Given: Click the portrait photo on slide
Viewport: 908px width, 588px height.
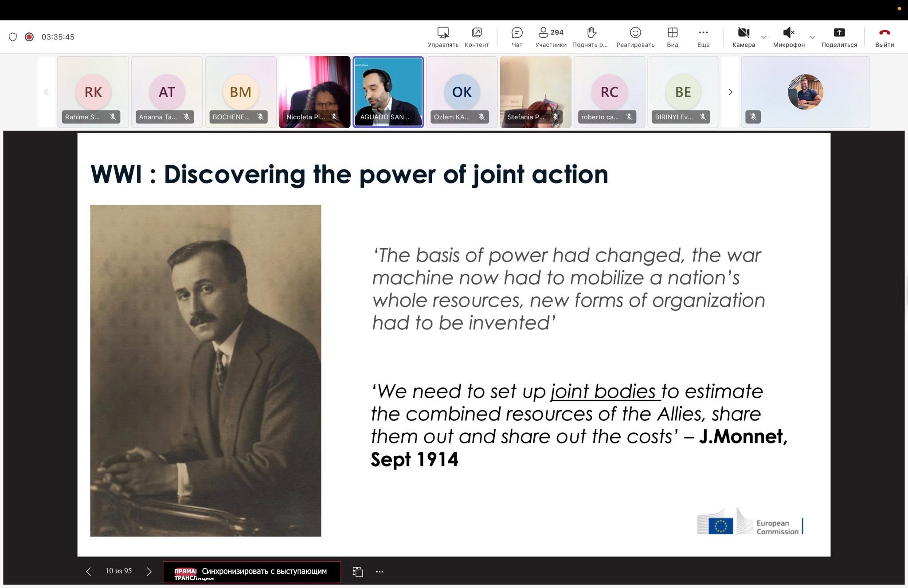Looking at the screenshot, I should click(x=206, y=371).
